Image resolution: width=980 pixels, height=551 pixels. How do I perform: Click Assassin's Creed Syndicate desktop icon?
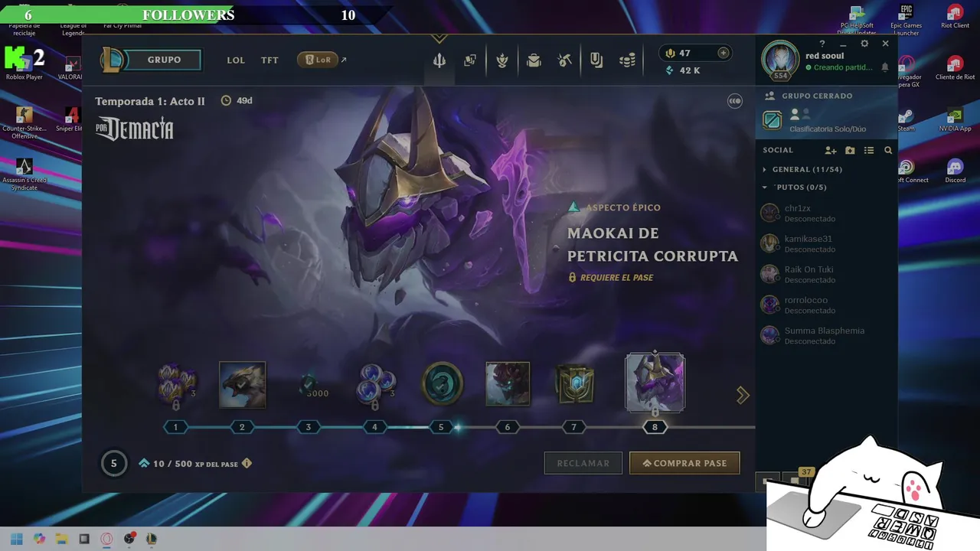click(24, 174)
